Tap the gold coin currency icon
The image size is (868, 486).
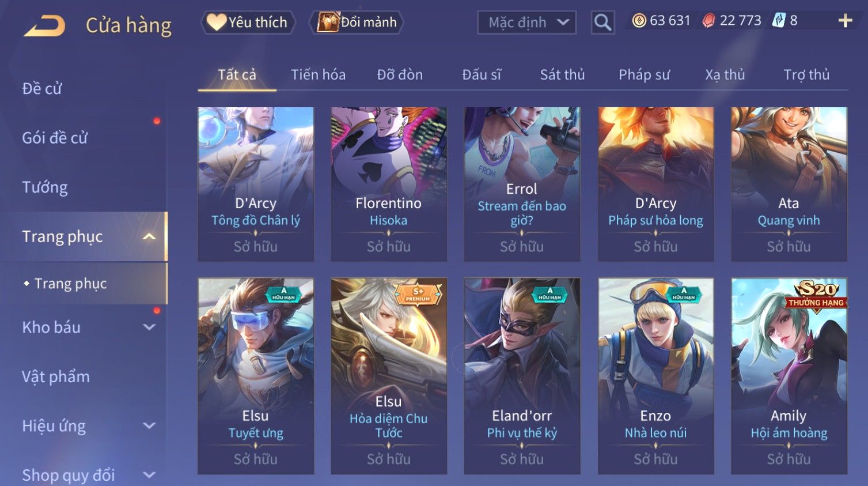tap(639, 21)
